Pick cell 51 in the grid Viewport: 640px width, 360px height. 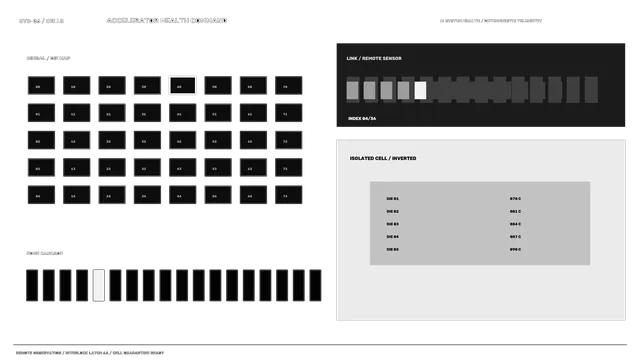[x=218, y=113]
